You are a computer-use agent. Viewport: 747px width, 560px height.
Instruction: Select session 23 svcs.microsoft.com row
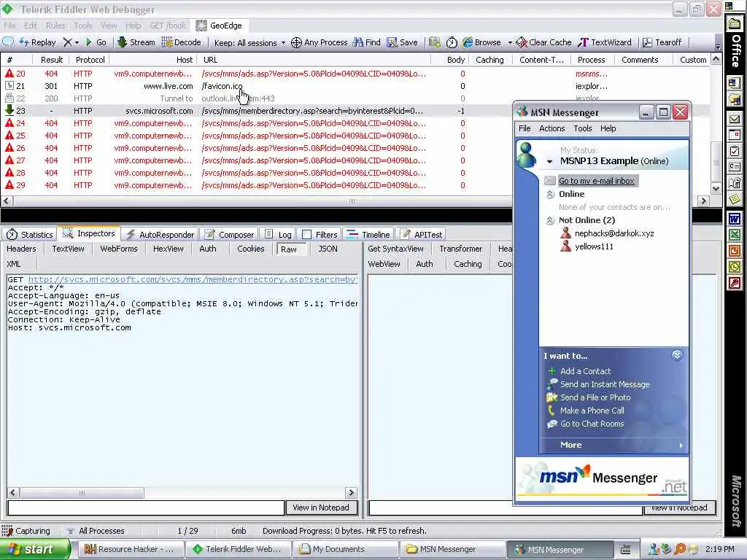pos(256,111)
